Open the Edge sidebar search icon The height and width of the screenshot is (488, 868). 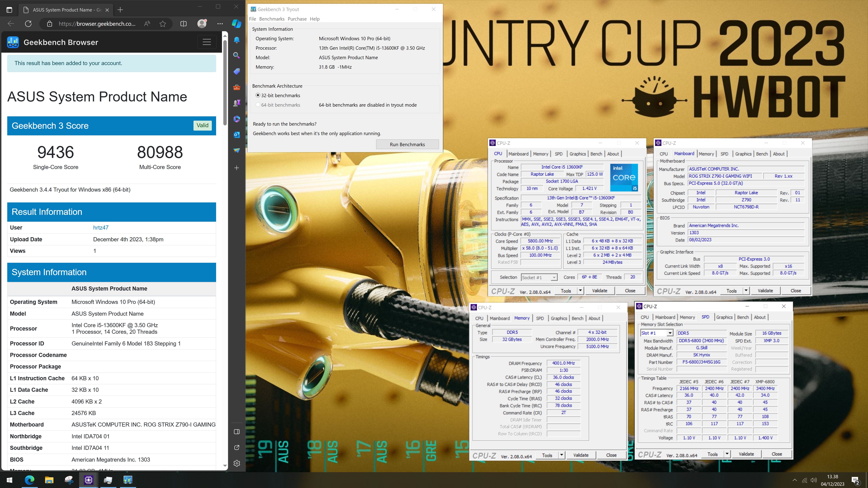[x=236, y=55]
